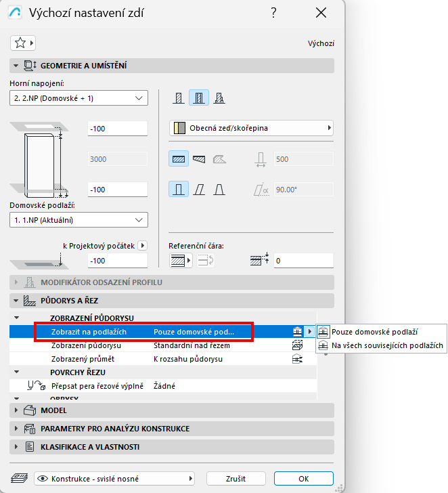This screenshot has height=493, width=448.
Task: Click the wall height field 3000
Action: tap(118, 159)
